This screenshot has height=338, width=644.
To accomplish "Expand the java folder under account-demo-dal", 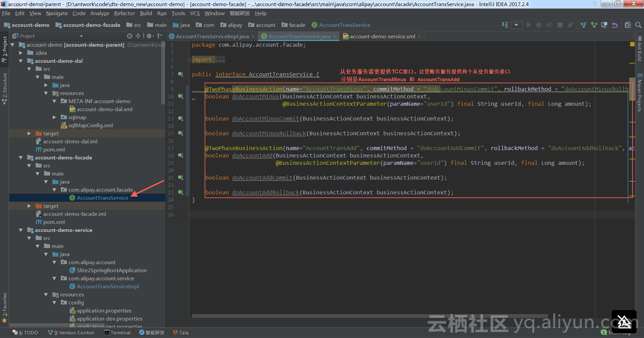I will (46, 85).
